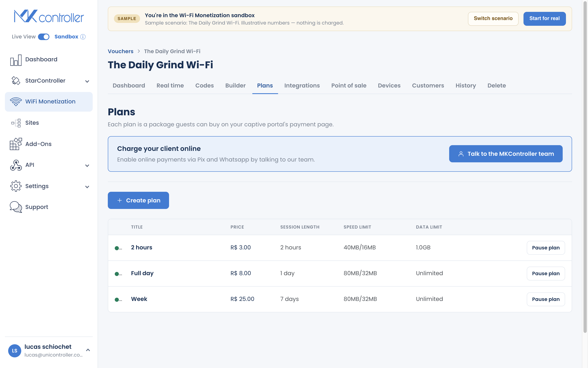Toggle the Live View / Sandbox switch
The width and height of the screenshot is (588, 368).
click(x=44, y=37)
